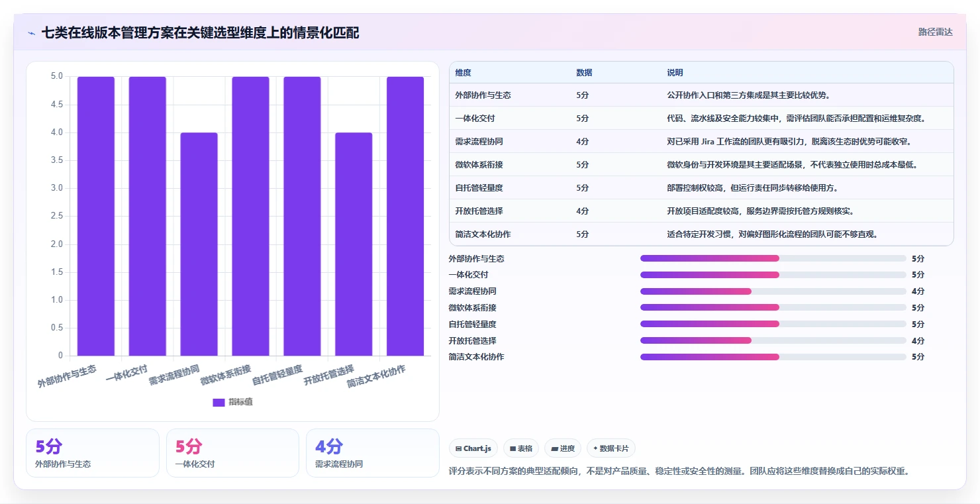Open the 5分 一体化交付 data card
This screenshot has width=980, height=504.
tap(232, 453)
